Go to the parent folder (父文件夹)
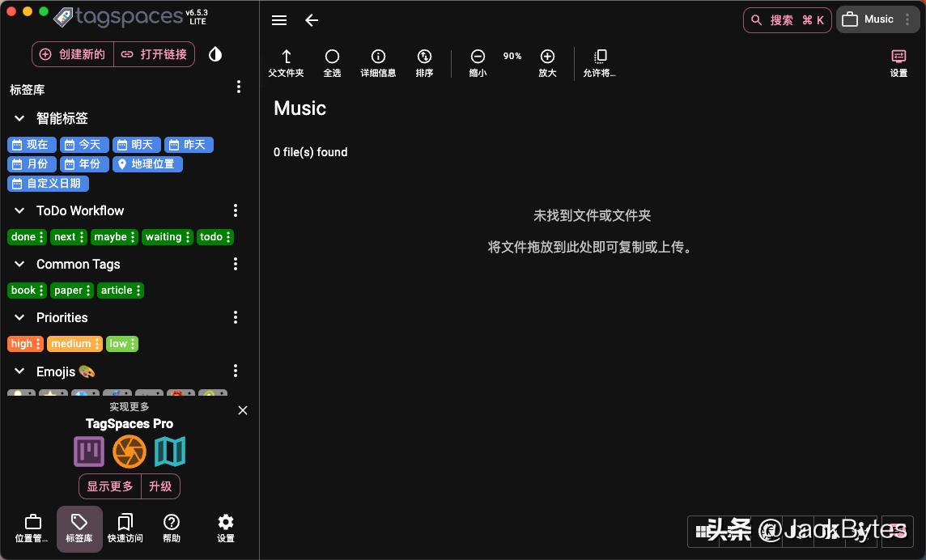 point(286,63)
